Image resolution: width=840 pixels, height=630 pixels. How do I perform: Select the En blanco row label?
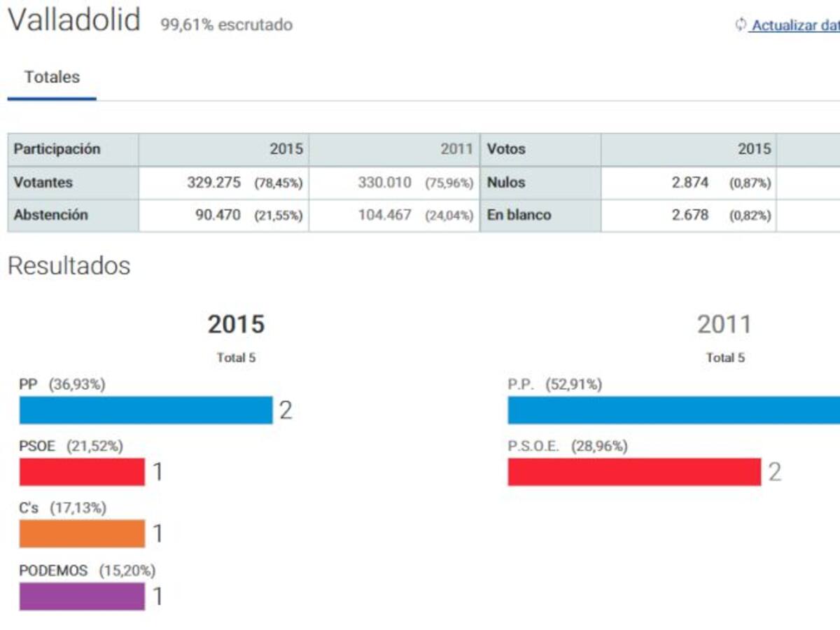(x=519, y=215)
